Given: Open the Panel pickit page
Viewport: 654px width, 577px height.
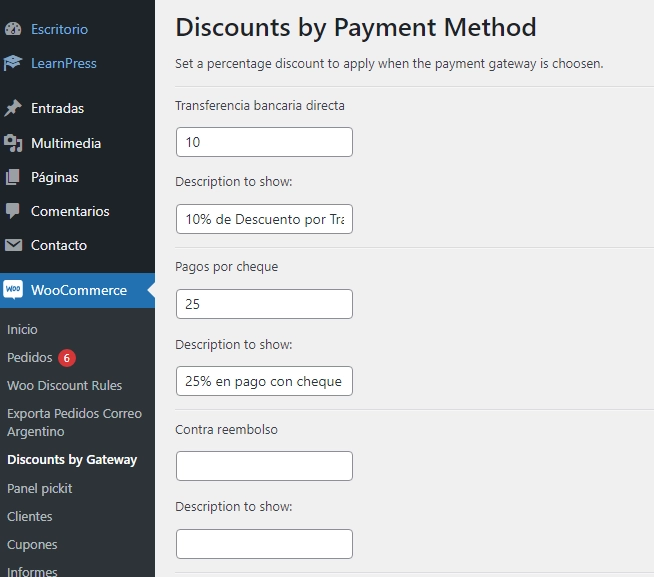Looking at the screenshot, I should coord(40,488).
